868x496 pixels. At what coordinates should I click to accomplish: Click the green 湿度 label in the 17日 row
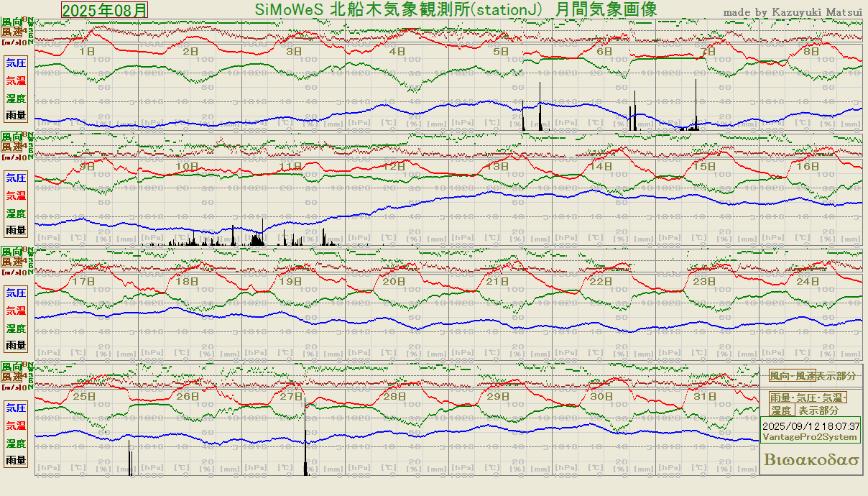[16, 329]
